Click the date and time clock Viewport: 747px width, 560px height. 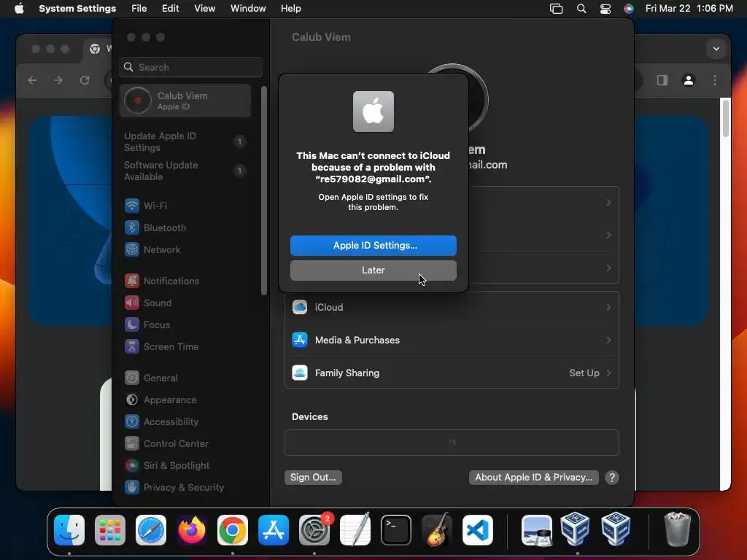pyautogui.click(x=689, y=9)
